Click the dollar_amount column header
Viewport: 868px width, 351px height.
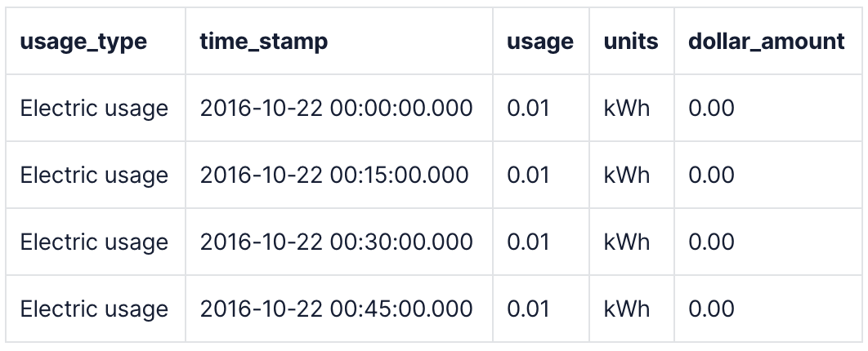tap(766, 42)
